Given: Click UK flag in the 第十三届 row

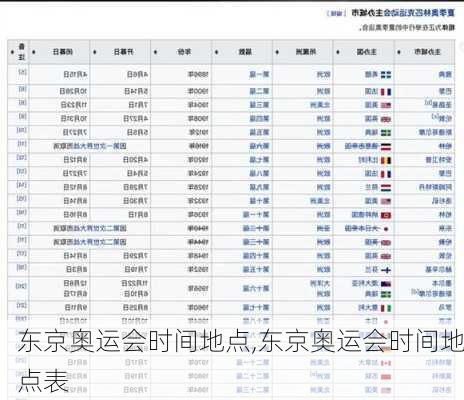Looking at the screenshot, I should click(x=386, y=243).
